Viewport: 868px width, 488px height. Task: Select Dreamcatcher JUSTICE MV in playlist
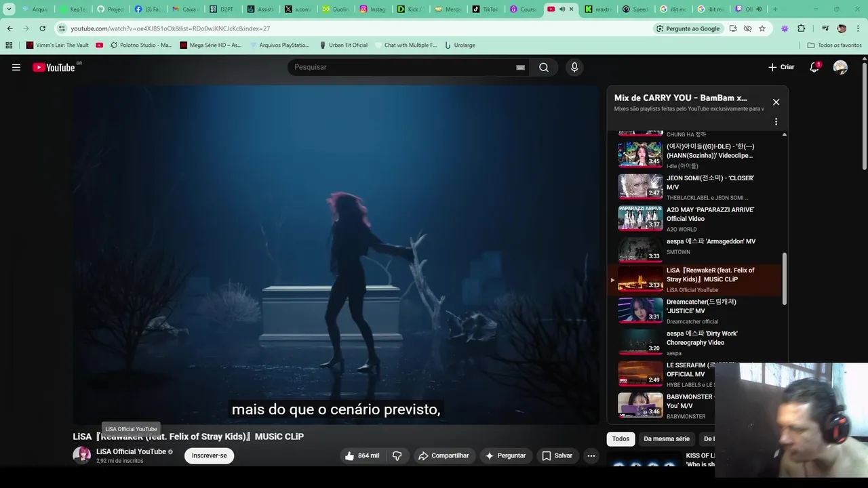tap(640, 310)
